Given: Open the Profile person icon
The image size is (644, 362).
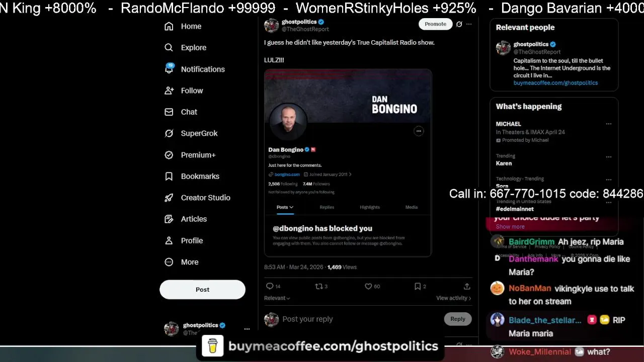Looking at the screenshot, I should tap(169, 240).
